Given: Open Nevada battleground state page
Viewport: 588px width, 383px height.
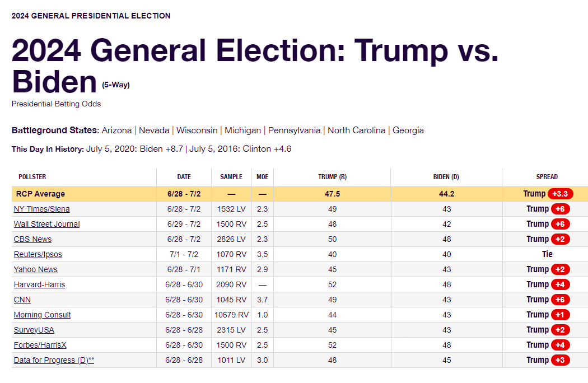Looking at the screenshot, I should (x=154, y=130).
